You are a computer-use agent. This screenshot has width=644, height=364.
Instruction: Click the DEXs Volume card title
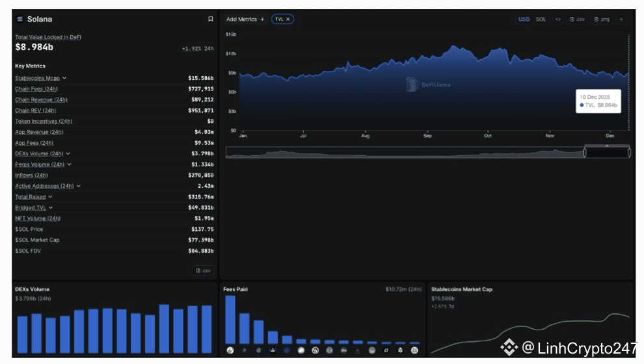point(32,289)
